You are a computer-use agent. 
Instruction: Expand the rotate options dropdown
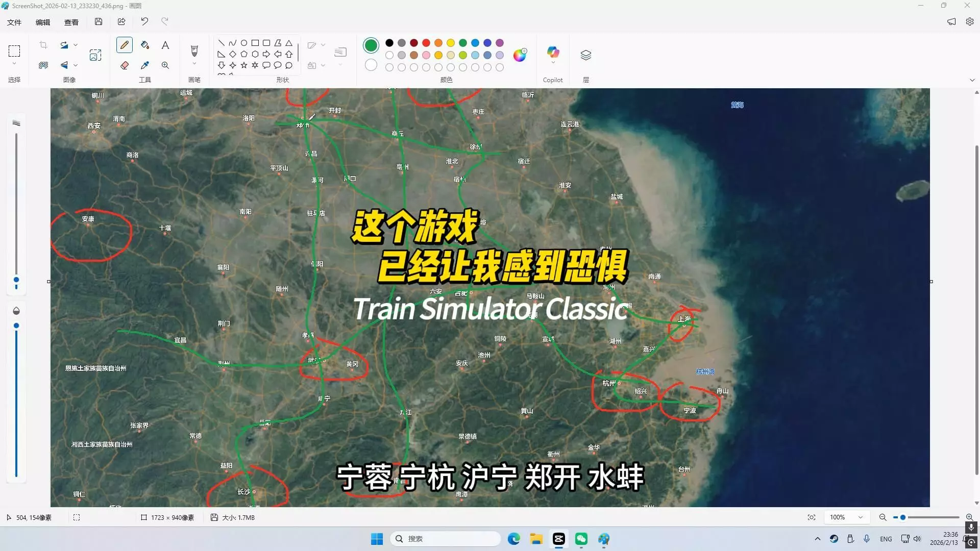[76, 45]
